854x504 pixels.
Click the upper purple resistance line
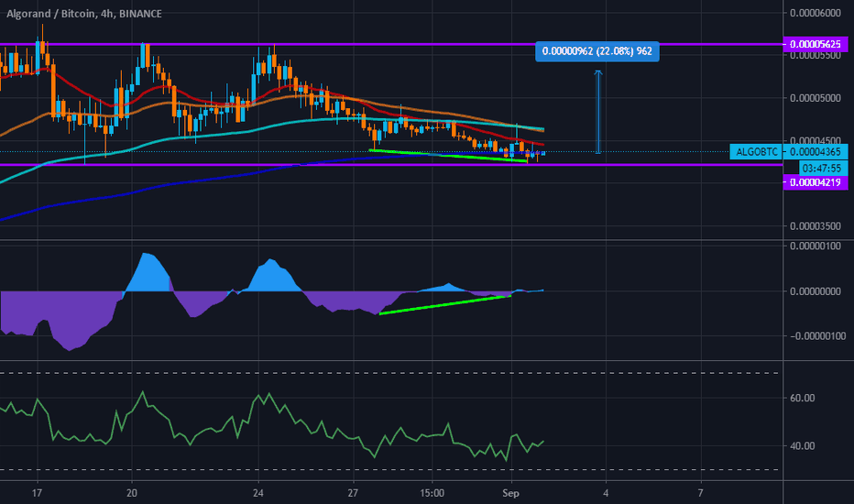(x=391, y=44)
